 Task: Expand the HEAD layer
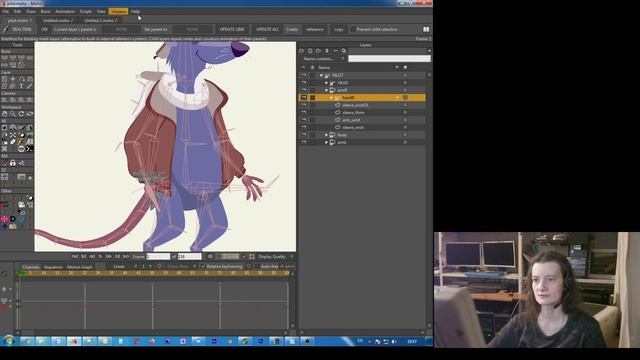tap(326, 83)
